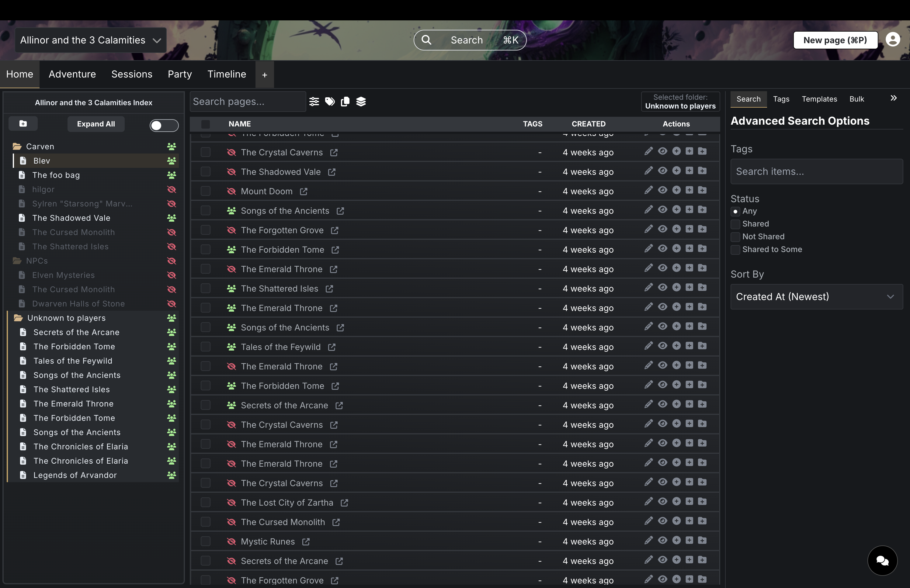Click the add-to-folder action for The Shattered Isles row
The height and width of the screenshot is (588, 910).
coord(702,288)
